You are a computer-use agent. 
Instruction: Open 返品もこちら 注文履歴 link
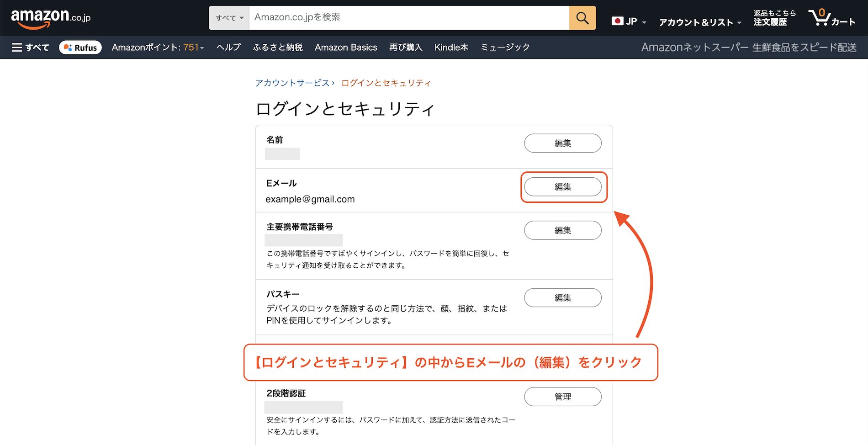(774, 18)
